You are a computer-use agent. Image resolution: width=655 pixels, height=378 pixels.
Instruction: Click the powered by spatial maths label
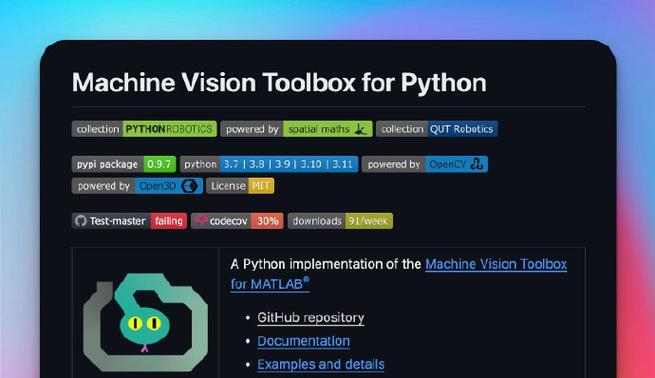pos(252,129)
